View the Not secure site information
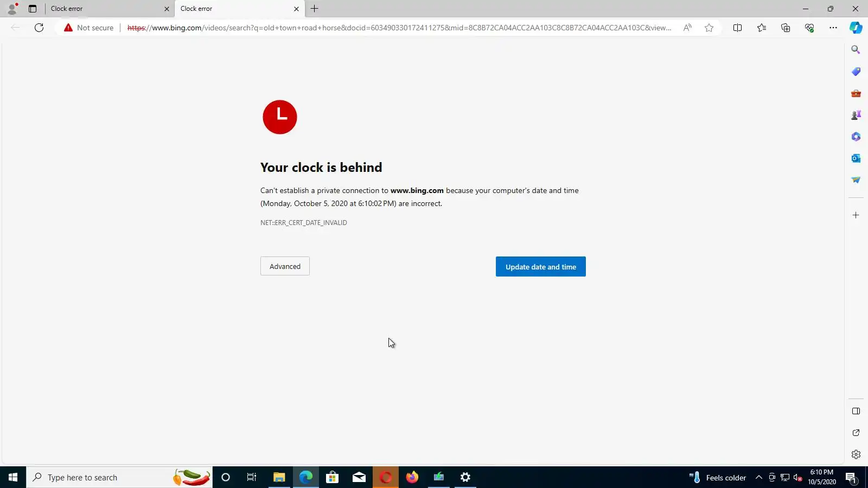The height and width of the screenshot is (488, 868). pyautogui.click(x=89, y=28)
